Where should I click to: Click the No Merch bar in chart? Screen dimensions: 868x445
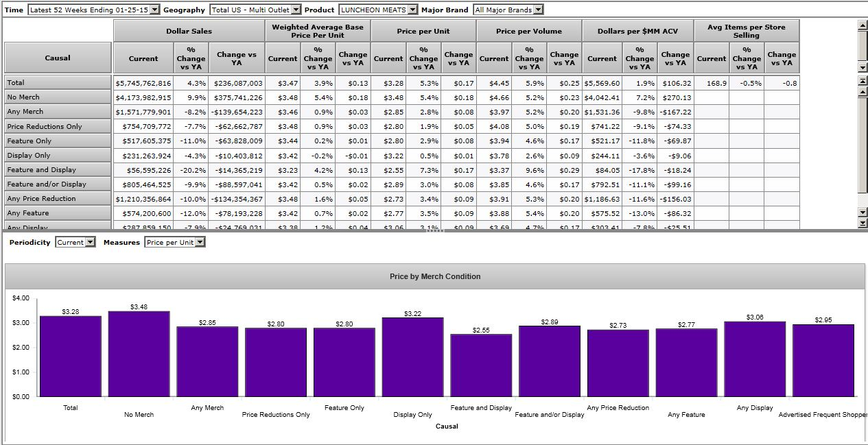tap(139, 354)
